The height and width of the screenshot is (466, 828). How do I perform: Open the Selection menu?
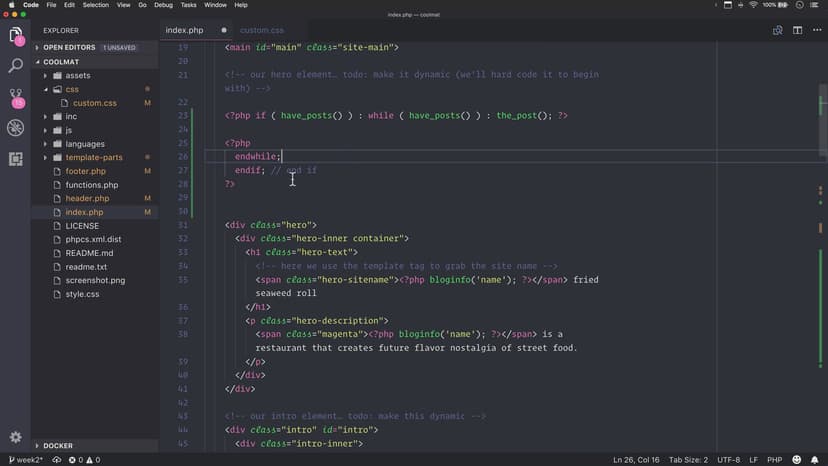tap(96, 5)
